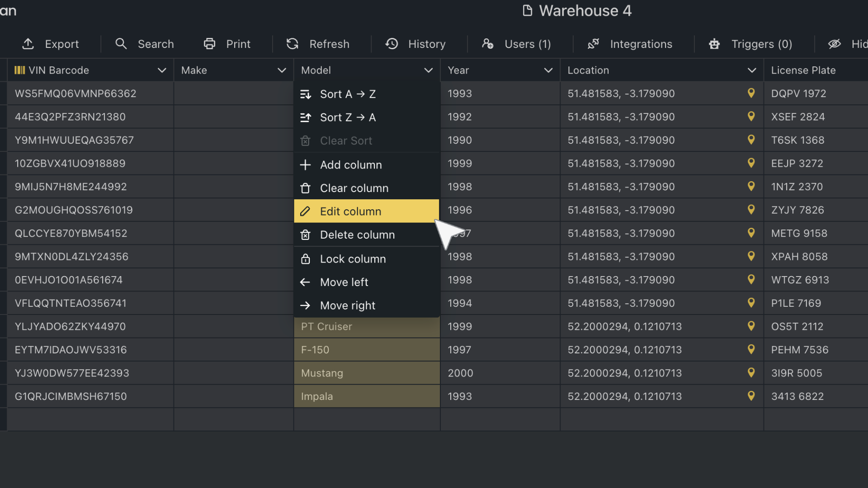Click the Refresh arrows icon

(x=292, y=44)
